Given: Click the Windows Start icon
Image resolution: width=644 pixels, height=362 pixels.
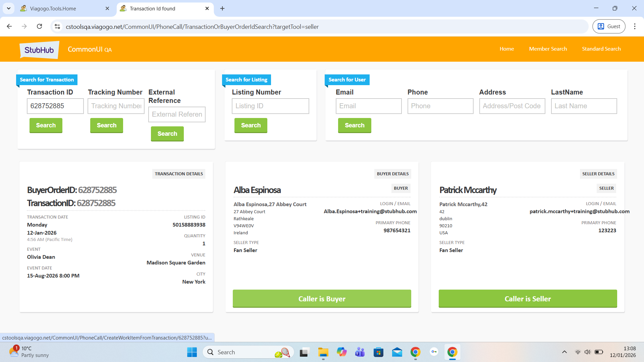Looking at the screenshot, I should (x=192, y=352).
